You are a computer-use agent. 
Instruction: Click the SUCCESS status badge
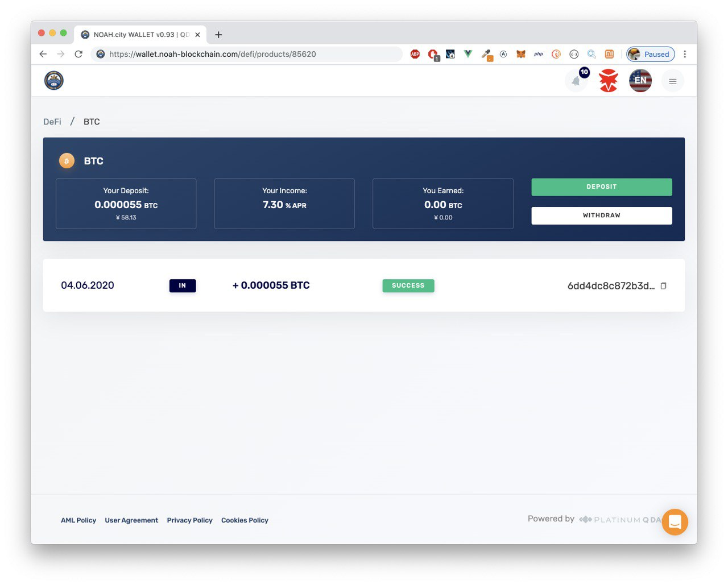pos(408,285)
